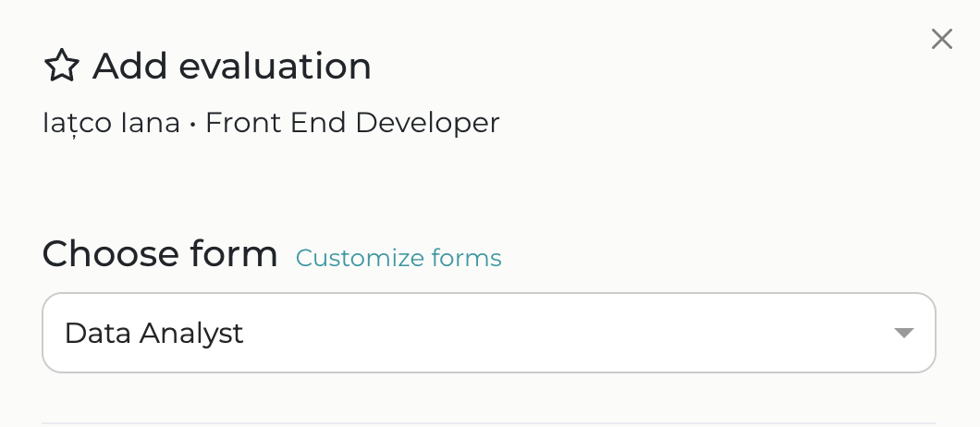Image resolution: width=980 pixels, height=427 pixels.
Task: Dismiss the panel with the X icon
Action: (941, 39)
